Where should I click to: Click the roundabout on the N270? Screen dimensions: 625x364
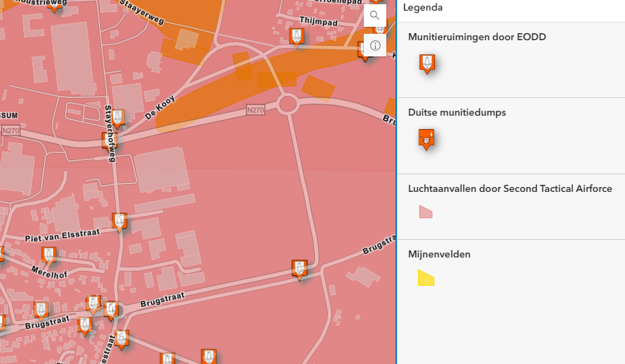coord(287,104)
